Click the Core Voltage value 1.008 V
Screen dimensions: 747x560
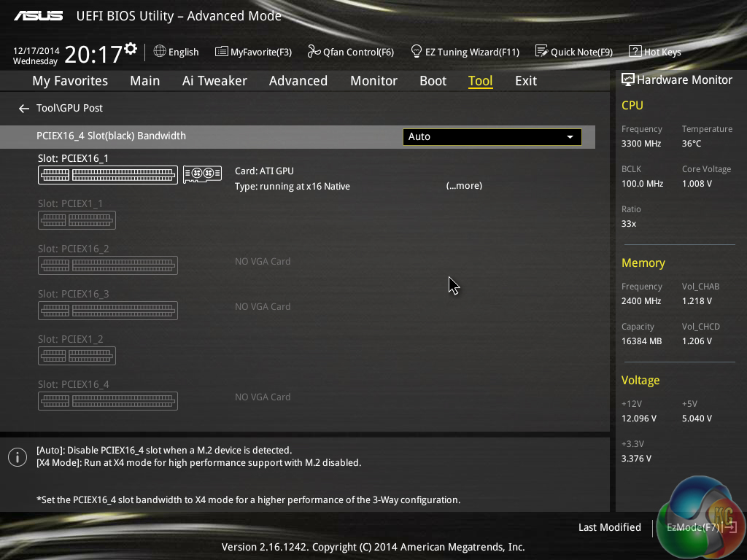point(697,183)
